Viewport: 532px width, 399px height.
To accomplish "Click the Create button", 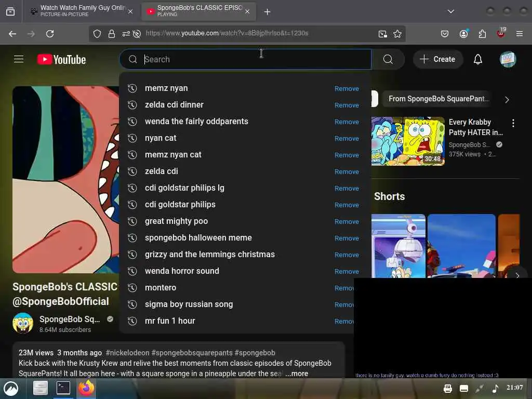I will (437, 59).
